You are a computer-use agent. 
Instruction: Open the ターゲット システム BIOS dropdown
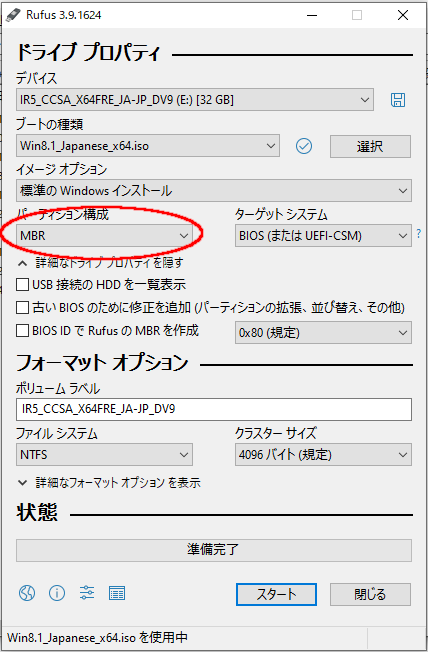coord(323,236)
